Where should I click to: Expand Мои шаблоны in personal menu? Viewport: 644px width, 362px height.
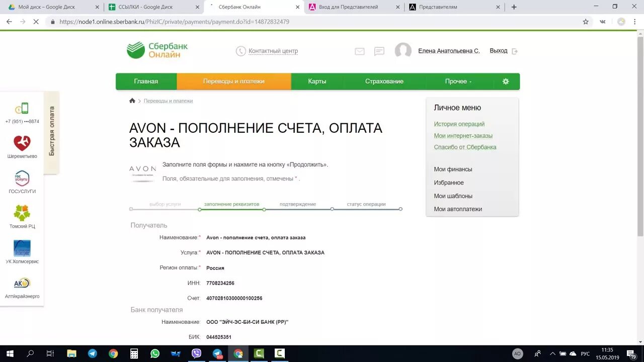point(453,196)
